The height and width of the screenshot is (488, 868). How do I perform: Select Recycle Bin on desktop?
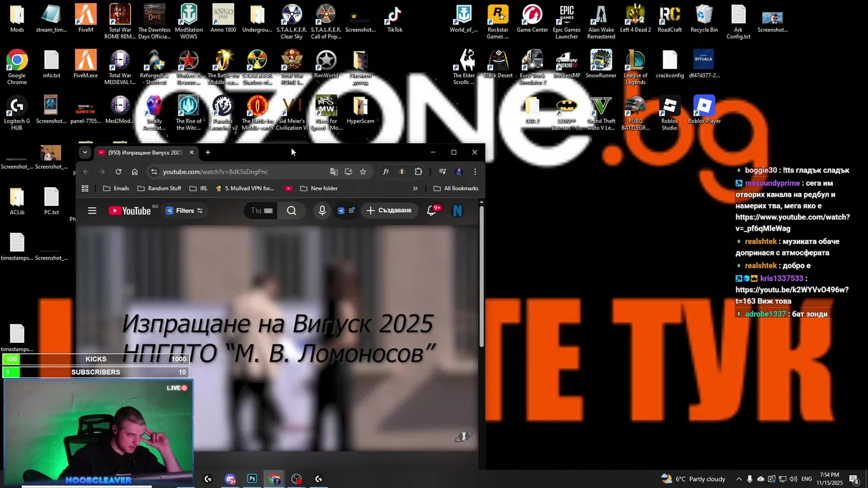[x=704, y=18]
